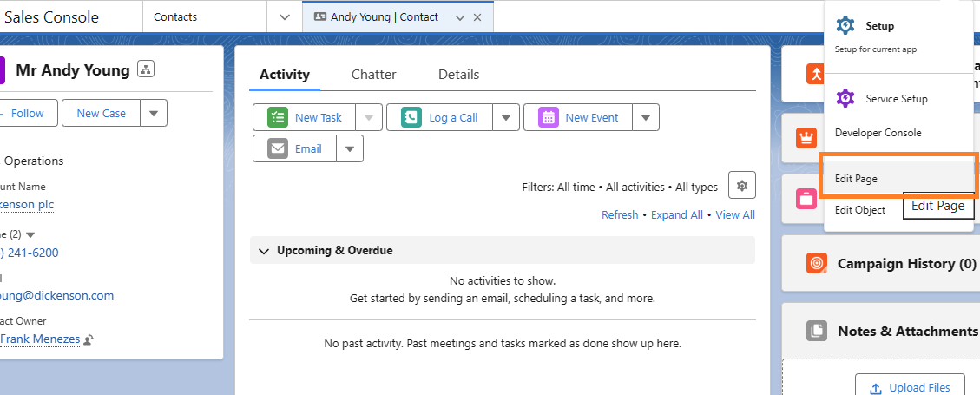Open the Email dropdown arrow
This screenshot has height=395, width=980.
pyautogui.click(x=350, y=148)
